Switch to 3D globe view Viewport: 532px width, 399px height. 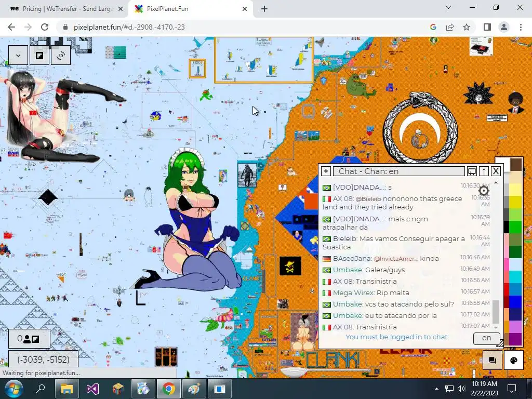(x=61, y=55)
